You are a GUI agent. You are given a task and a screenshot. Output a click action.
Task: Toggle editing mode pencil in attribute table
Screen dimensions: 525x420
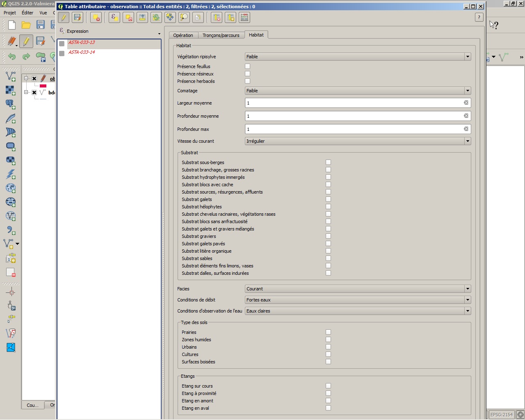[x=64, y=18]
